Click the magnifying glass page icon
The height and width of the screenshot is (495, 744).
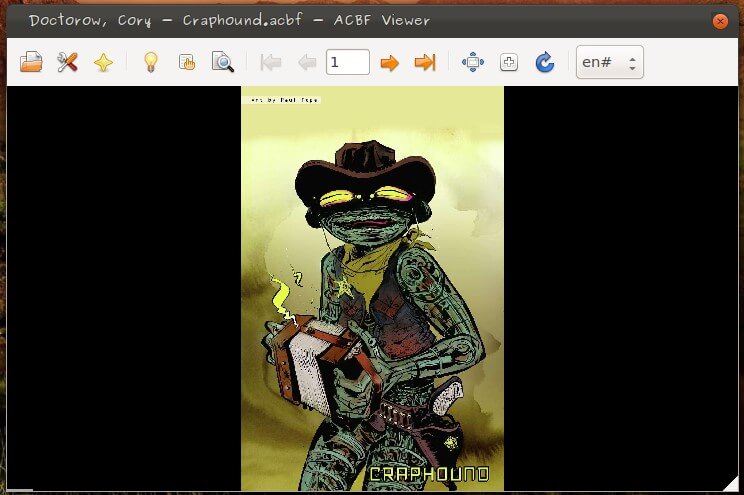(223, 62)
